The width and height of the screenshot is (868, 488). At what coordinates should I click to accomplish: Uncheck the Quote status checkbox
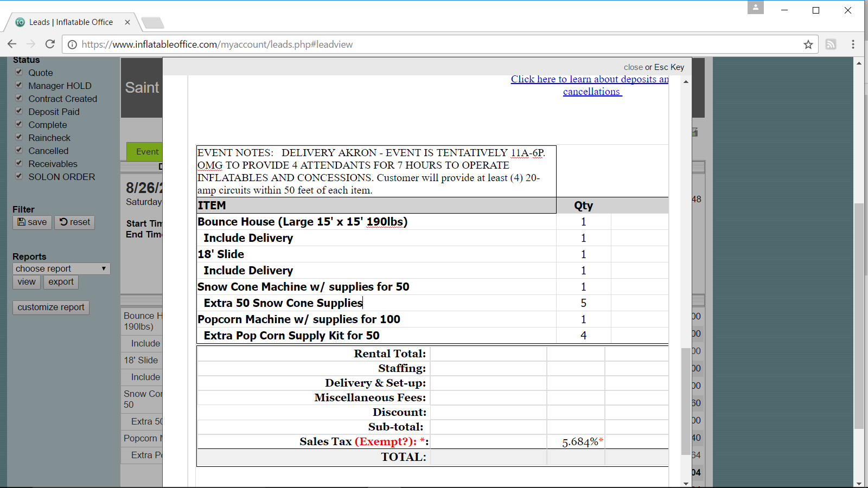pos(19,72)
